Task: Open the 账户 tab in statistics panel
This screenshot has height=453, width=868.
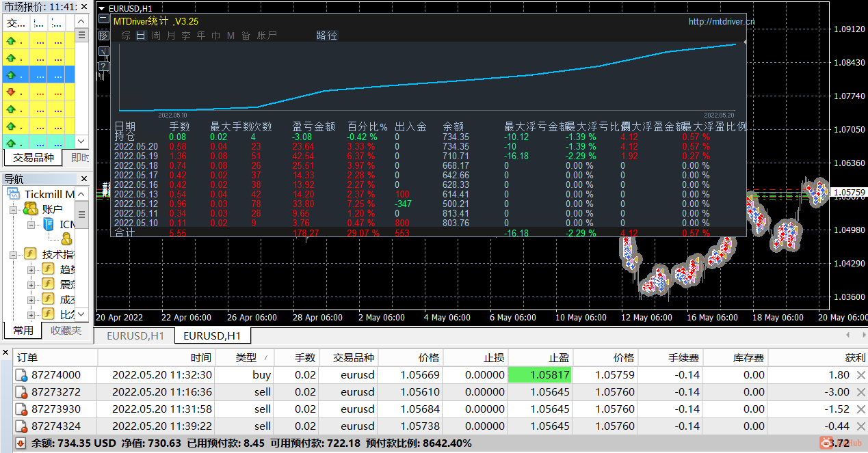Action: click(267, 36)
